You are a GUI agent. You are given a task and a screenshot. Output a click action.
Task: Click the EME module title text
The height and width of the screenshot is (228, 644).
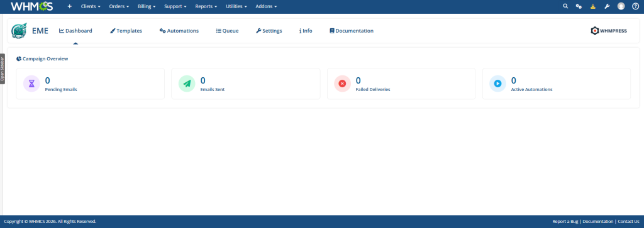coord(40,31)
